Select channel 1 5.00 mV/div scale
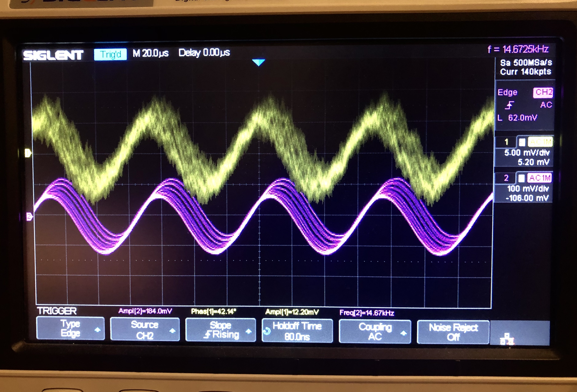The width and height of the screenshot is (577, 392). click(x=527, y=153)
